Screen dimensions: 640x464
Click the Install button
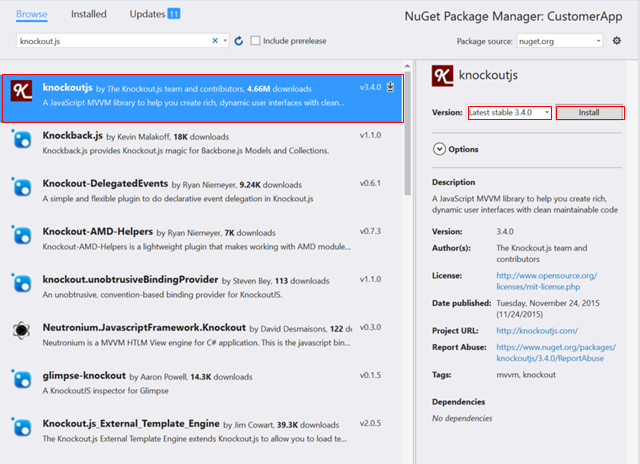[589, 113]
